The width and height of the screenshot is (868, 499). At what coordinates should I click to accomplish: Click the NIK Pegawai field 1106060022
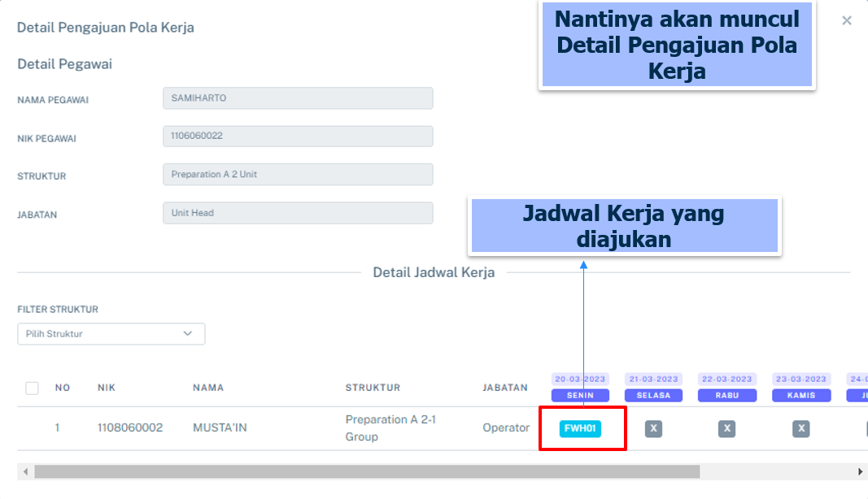298,137
